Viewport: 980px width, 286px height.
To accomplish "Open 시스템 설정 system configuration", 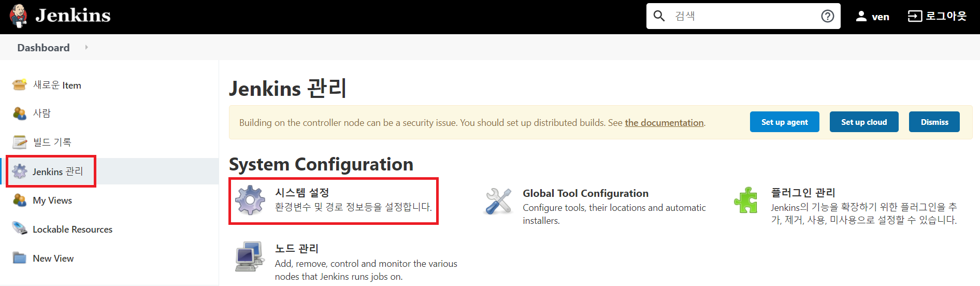I will click(x=302, y=193).
